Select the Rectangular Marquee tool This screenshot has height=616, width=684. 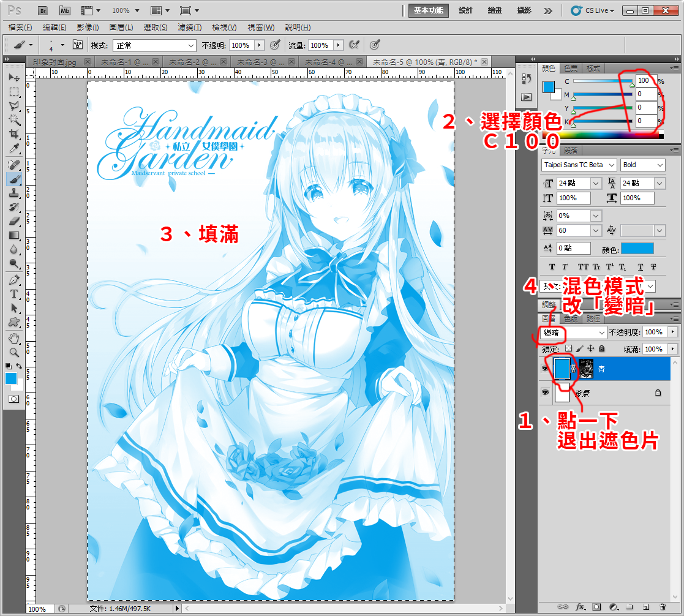tap(14, 92)
